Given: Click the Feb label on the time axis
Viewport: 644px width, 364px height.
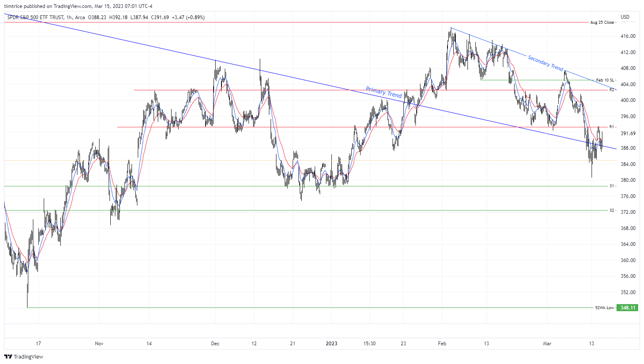Looking at the screenshot, I should 442,344.
